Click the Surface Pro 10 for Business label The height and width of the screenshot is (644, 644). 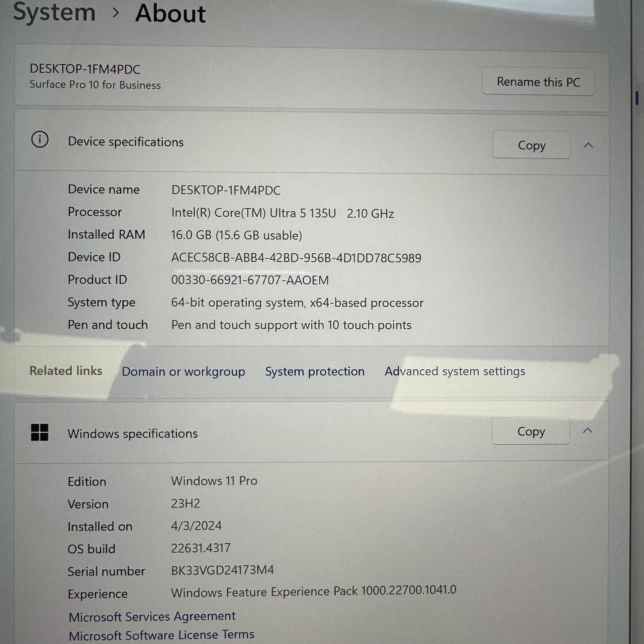point(95,85)
